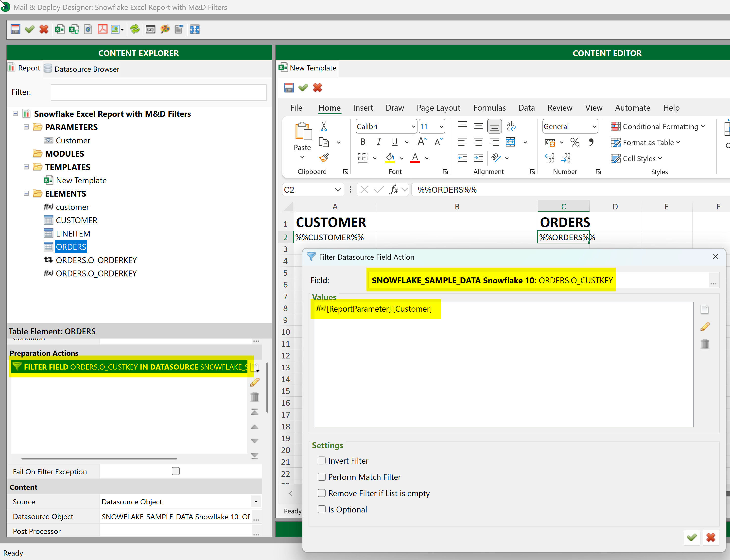
Task: Apply template changes with green check
Action: pyautogui.click(x=303, y=88)
